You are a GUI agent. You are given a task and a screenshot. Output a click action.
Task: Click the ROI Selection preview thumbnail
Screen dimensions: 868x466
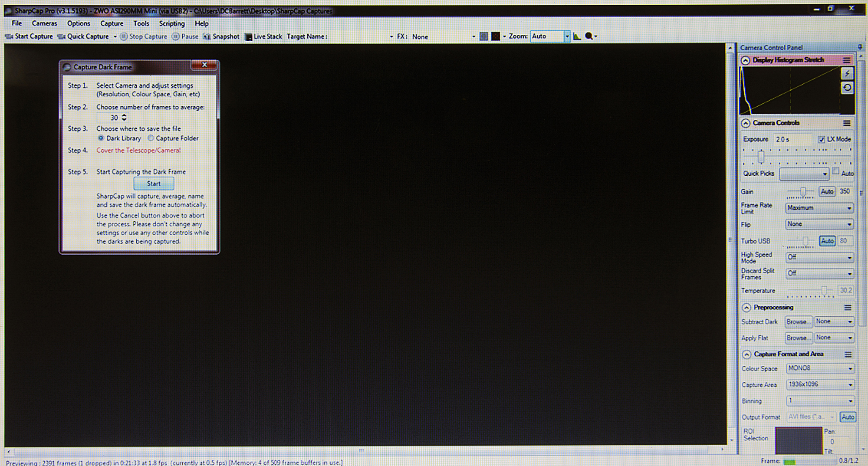coord(799,440)
